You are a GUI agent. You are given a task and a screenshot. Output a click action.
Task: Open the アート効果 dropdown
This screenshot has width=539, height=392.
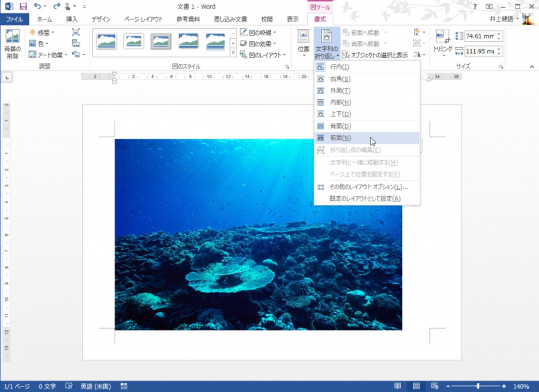pyautogui.click(x=48, y=55)
